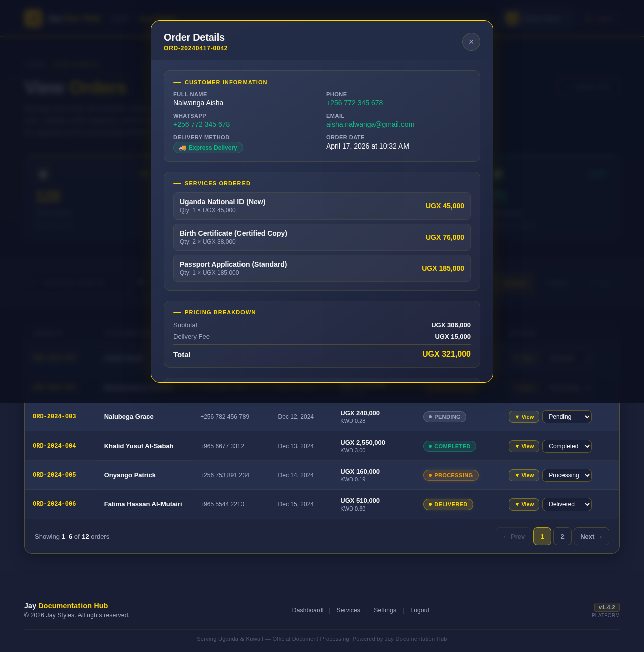This screenshot has height=652, width=644.
Task: Click WhatsApp number link in customer info
Action: [x=201, y=124]
